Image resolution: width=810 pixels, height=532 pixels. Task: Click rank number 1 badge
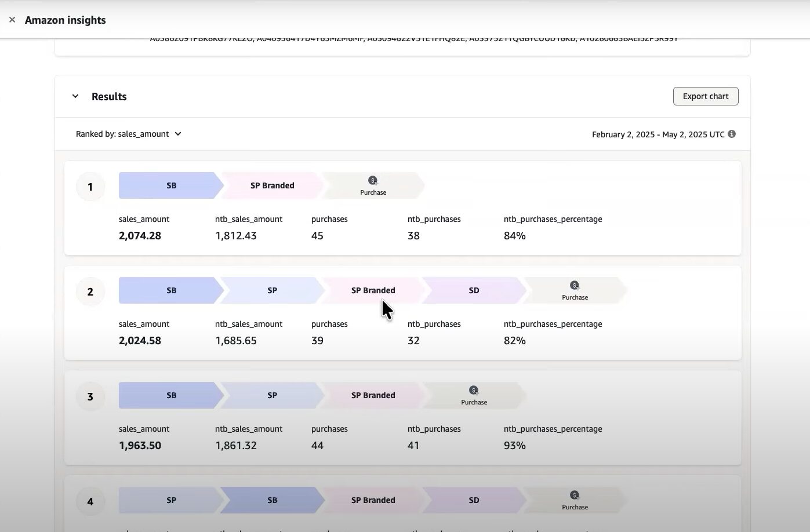click(x=90, y=187)
